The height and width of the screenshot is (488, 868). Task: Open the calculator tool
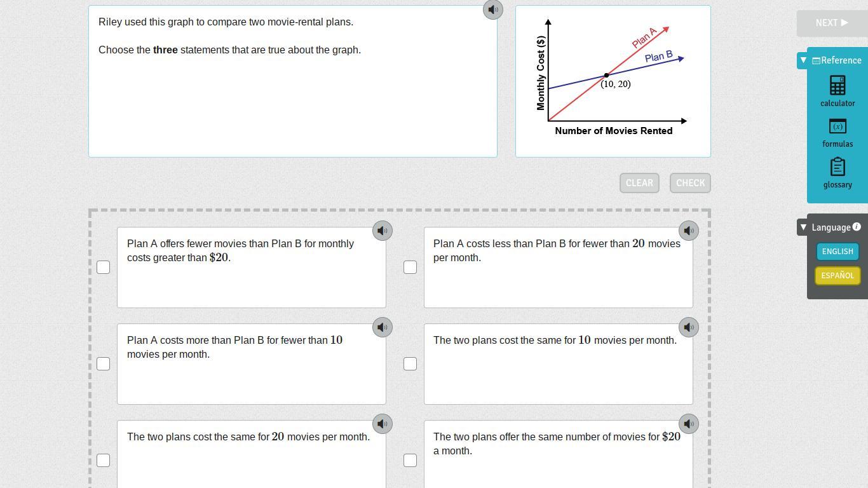click(x=837, y=91)
